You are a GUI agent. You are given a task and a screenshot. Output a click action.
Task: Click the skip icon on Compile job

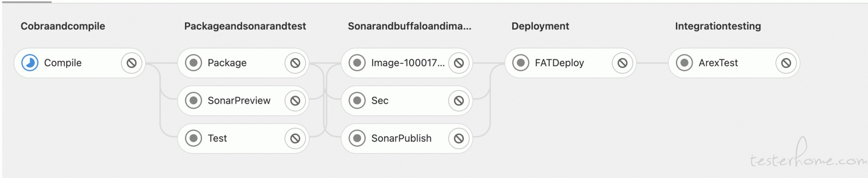tap(132, 63)
